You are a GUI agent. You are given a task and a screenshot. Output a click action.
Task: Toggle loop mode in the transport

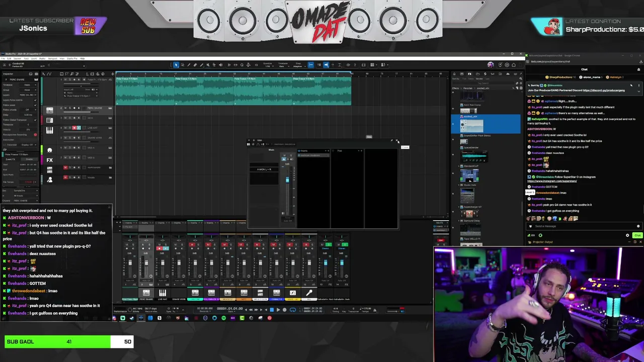293,310
